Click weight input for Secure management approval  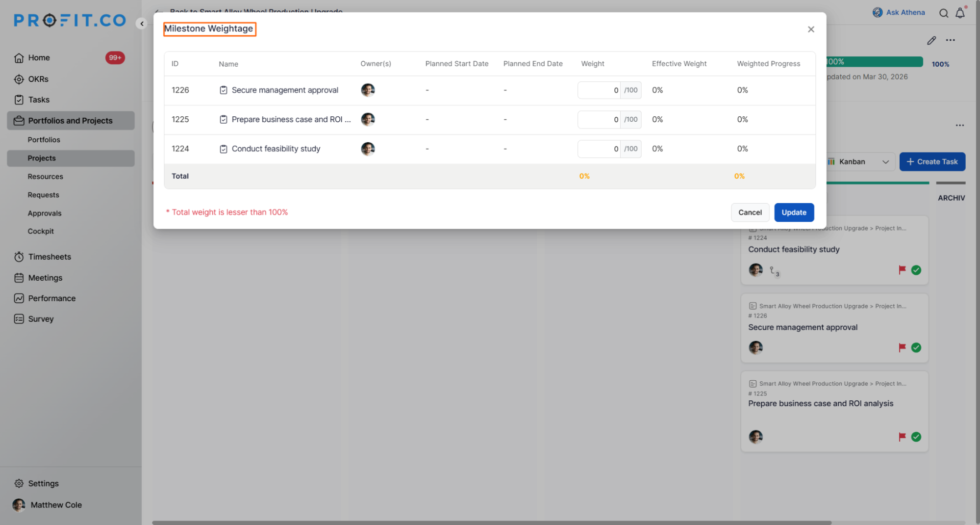[x=599, y=90]
